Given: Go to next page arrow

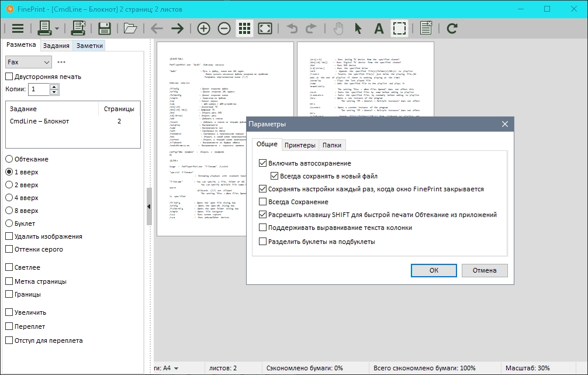Looking at the screenshot, I should point(177,29).
